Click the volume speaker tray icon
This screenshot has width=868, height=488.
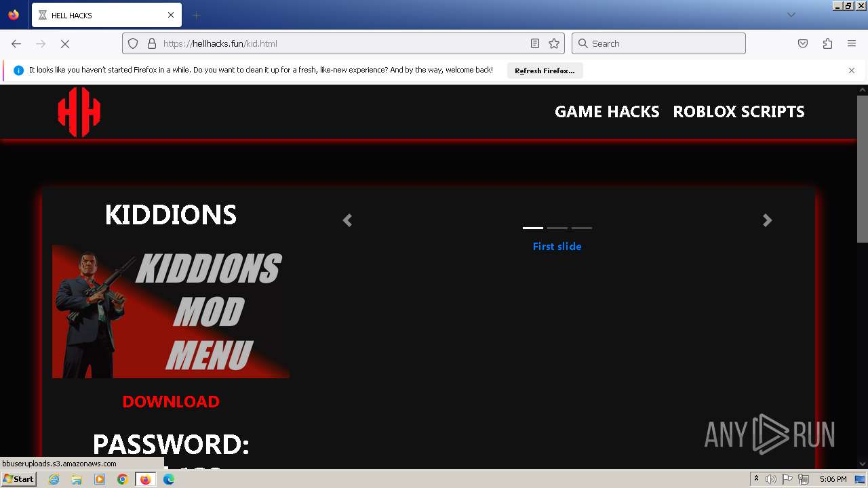tap(771, 479)
